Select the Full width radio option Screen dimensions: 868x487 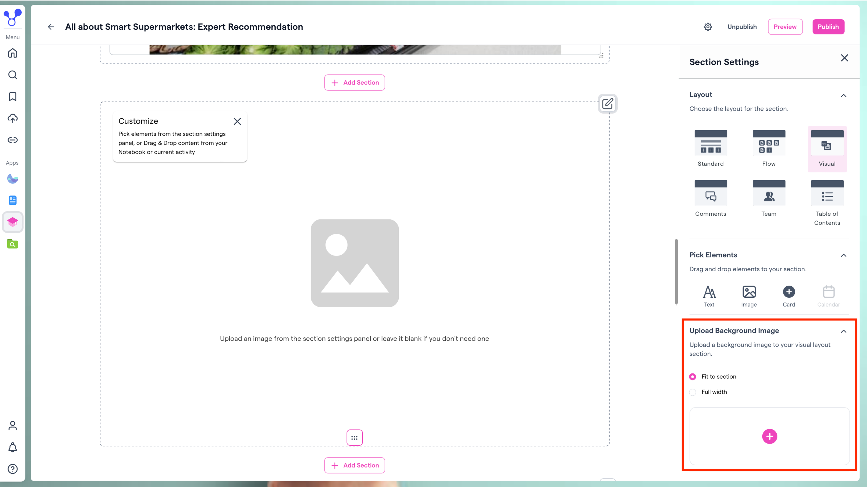[693, 392]
